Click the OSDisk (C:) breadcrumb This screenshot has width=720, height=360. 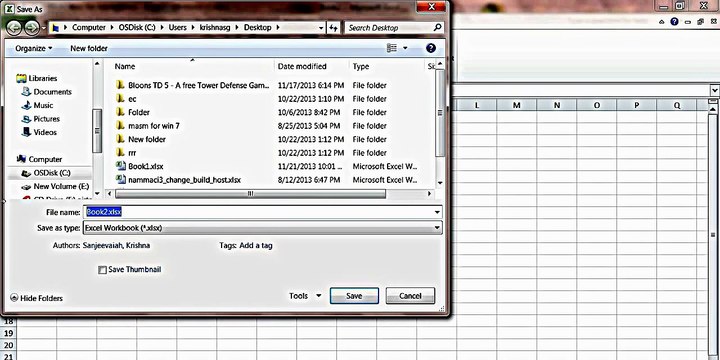[x=137, y=28]
